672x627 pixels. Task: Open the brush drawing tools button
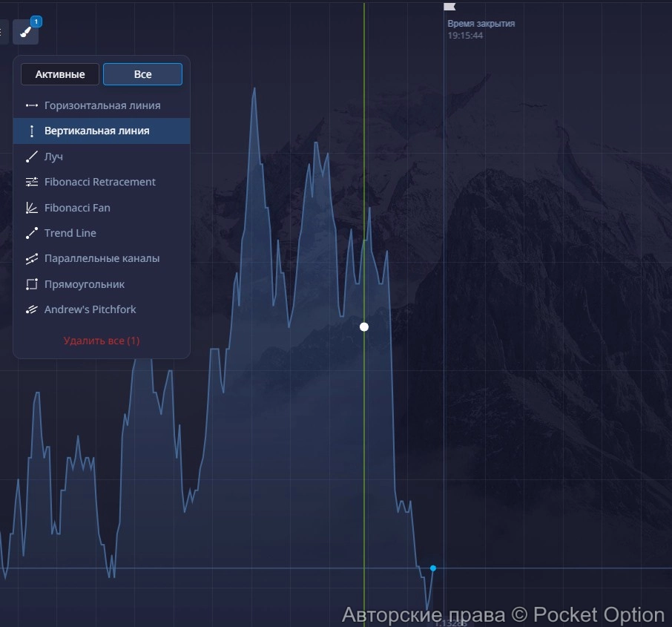coord(25,32)
